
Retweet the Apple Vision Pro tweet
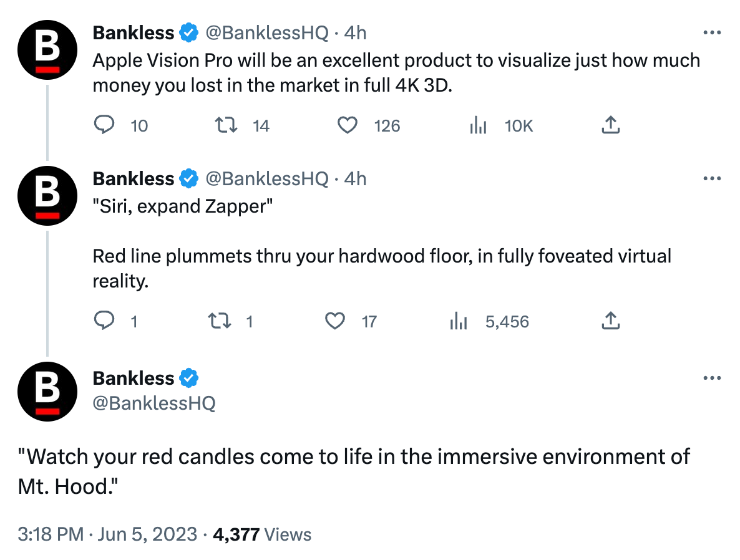tap(226, 126)
